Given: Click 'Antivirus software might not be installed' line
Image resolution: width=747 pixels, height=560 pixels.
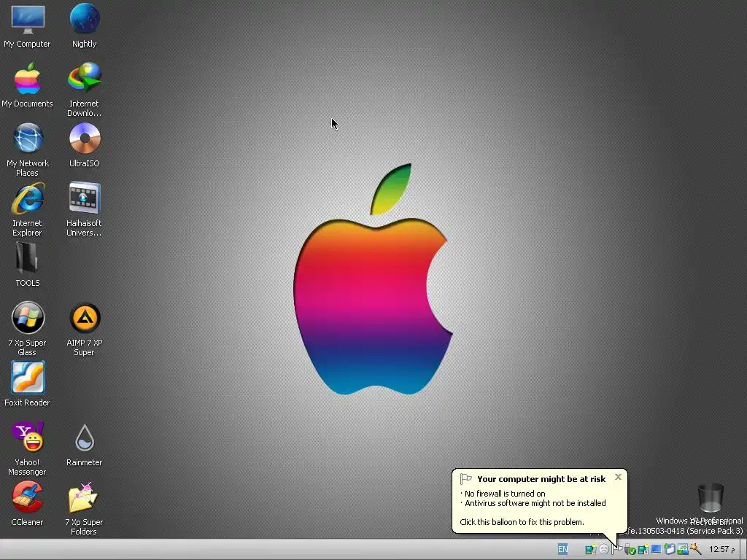Looking at the screenshot, I should 535,503.
